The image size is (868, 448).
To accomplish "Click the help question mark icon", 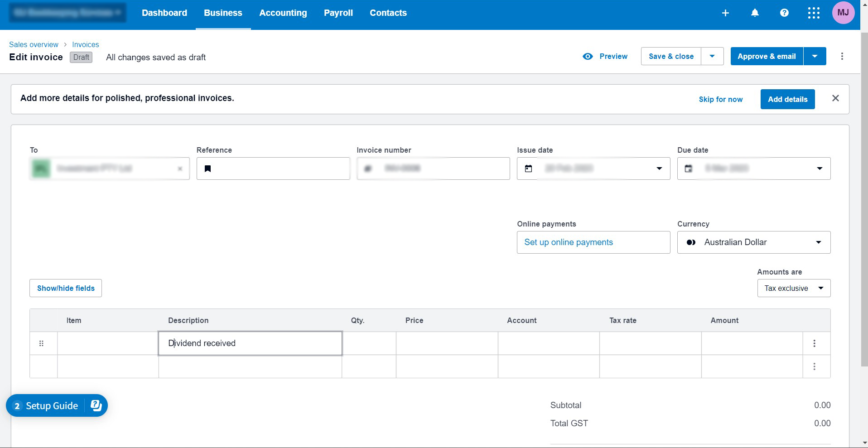I will (784, 13).
